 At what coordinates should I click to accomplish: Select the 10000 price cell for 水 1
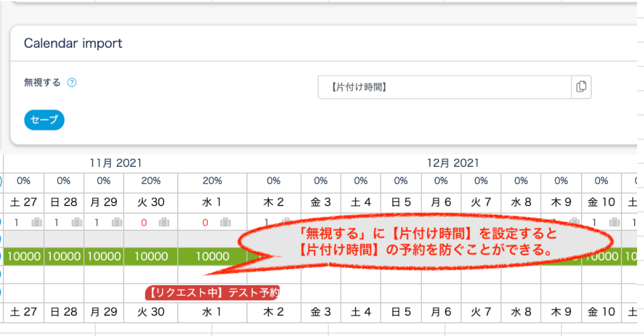click(x=212, y=257)
